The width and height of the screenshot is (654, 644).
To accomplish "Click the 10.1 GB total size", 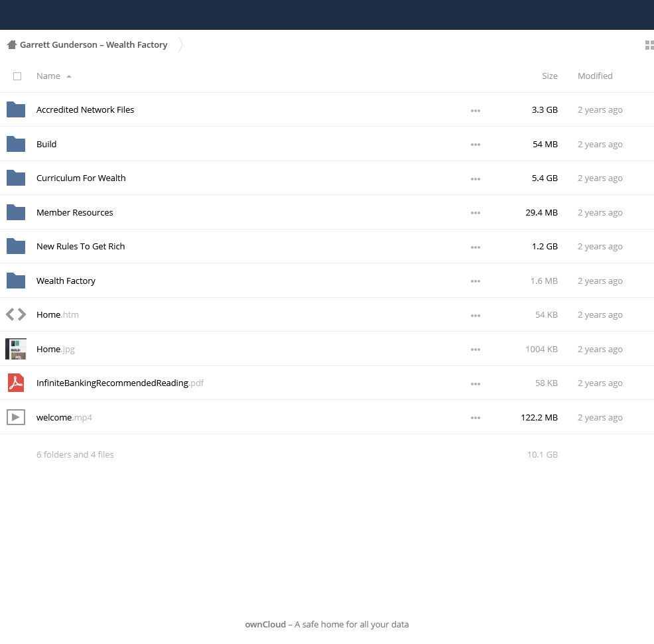I will [542, 454].
